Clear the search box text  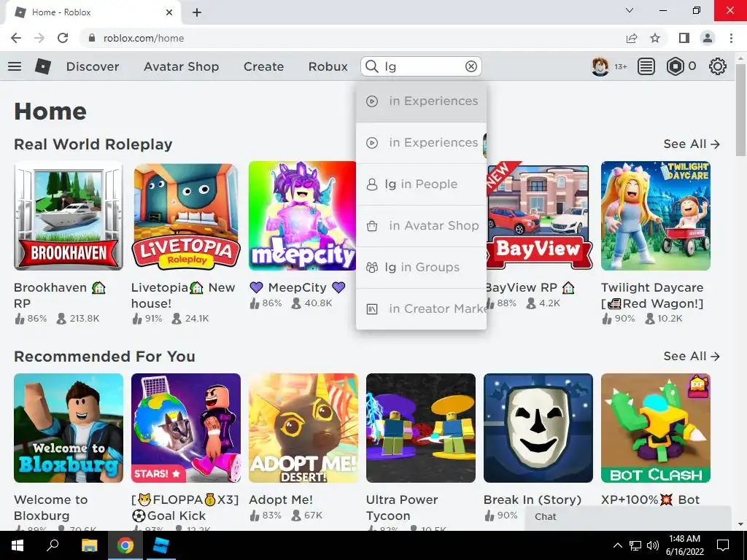point(471,66)
